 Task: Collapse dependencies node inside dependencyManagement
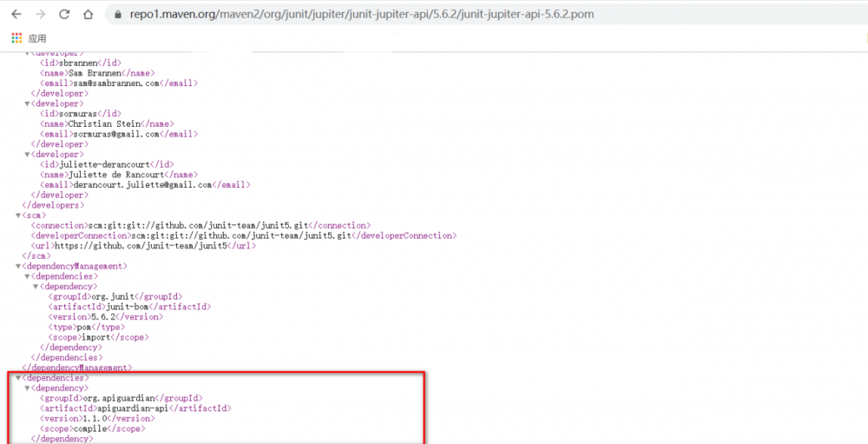click(27, 276)
